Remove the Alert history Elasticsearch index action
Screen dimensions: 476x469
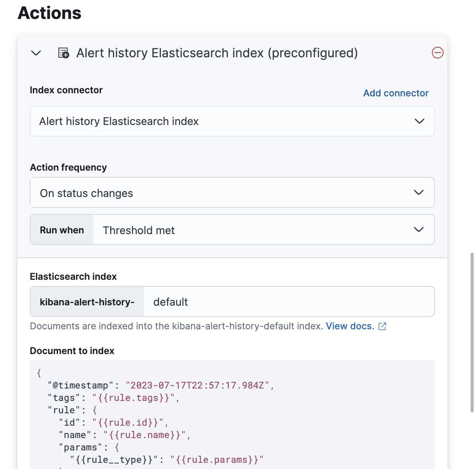[x=437, y=53]
